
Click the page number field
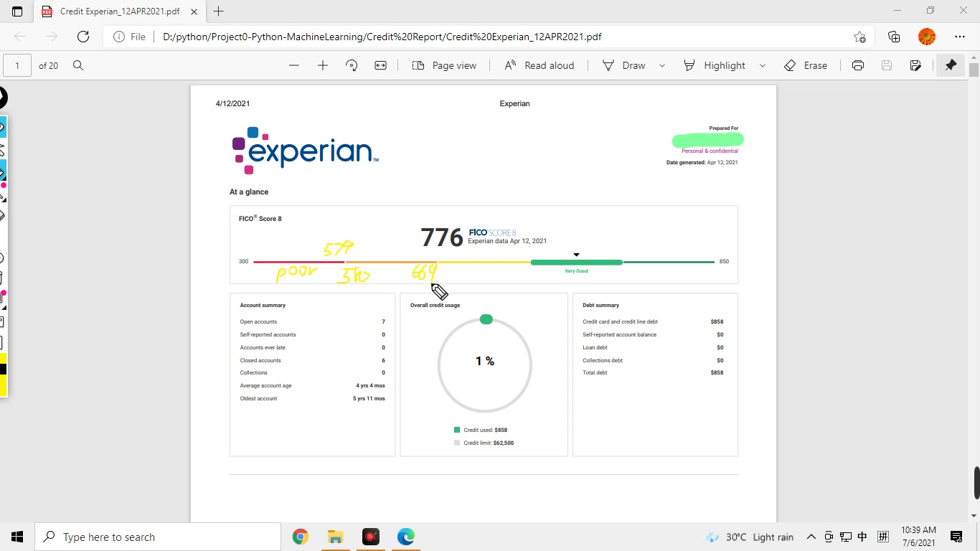coord(17,65)
